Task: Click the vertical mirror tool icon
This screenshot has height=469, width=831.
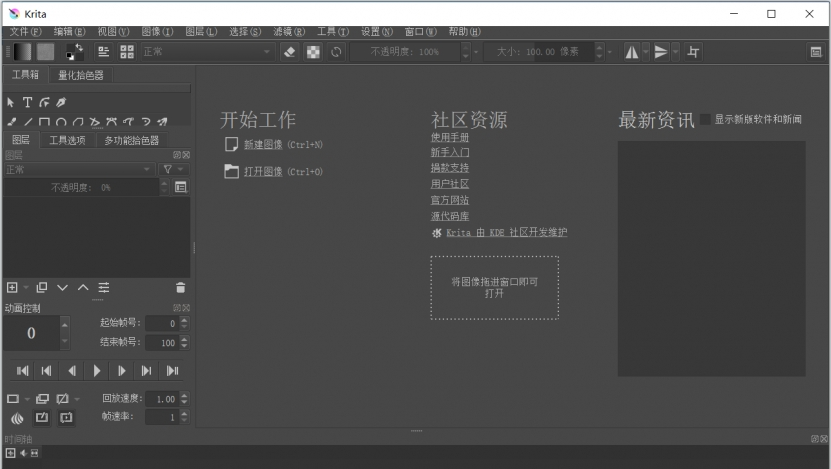Action: click(661, 52)
